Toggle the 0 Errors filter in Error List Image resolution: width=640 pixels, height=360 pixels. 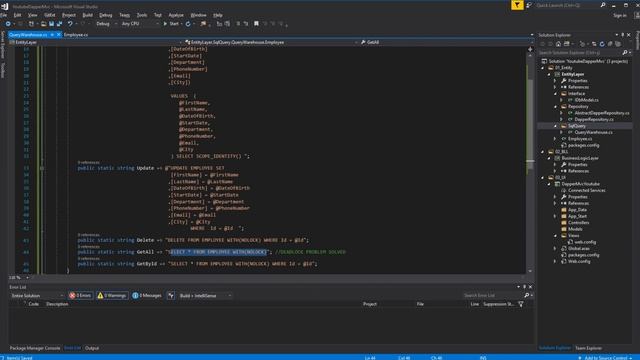click(80, 296)
